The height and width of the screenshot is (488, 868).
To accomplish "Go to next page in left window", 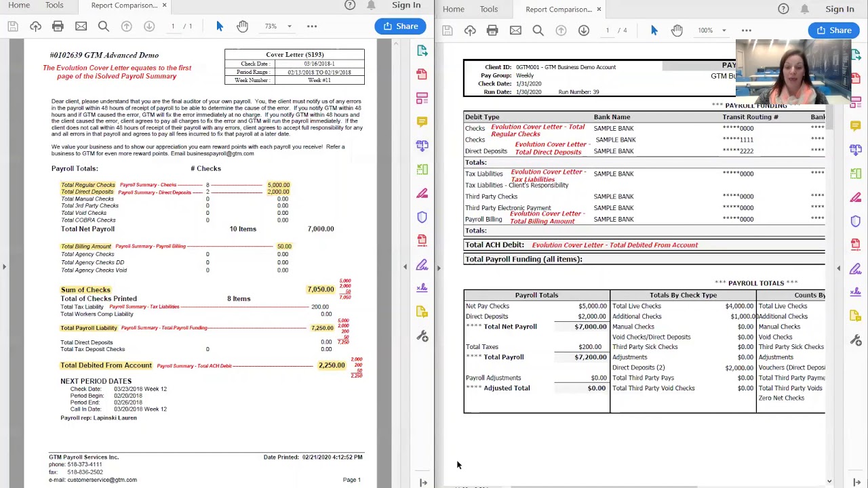I will (149, 26).
